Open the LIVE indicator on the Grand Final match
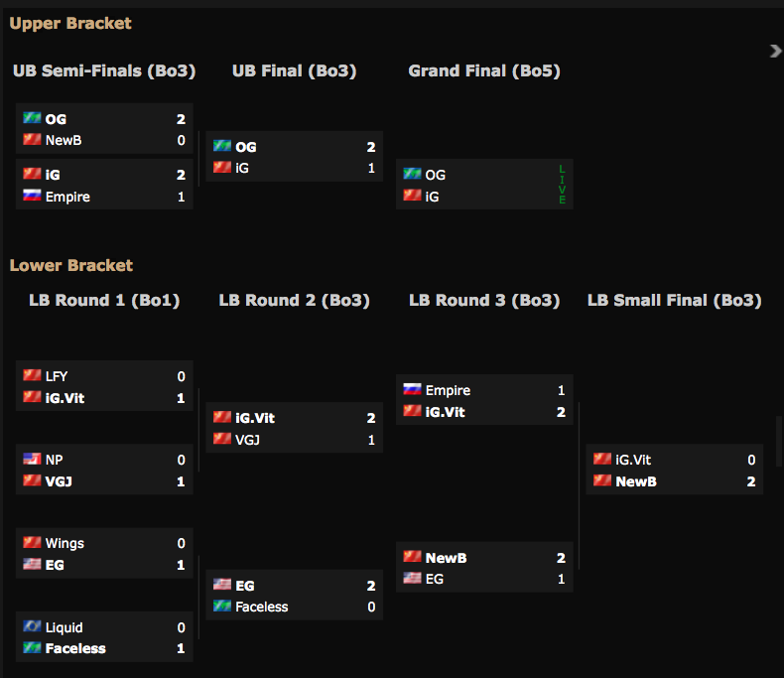Viewport: 784px width, 678px height. tap(562, 186)
